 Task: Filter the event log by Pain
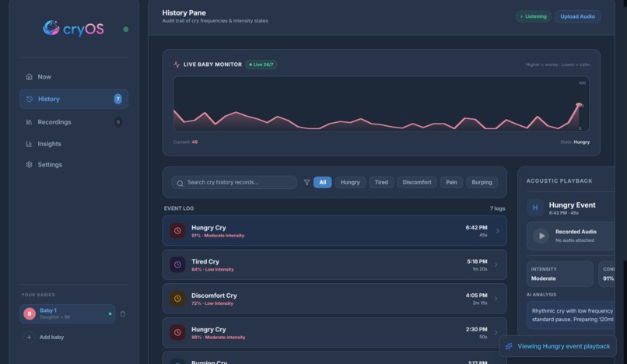point(451,183)
